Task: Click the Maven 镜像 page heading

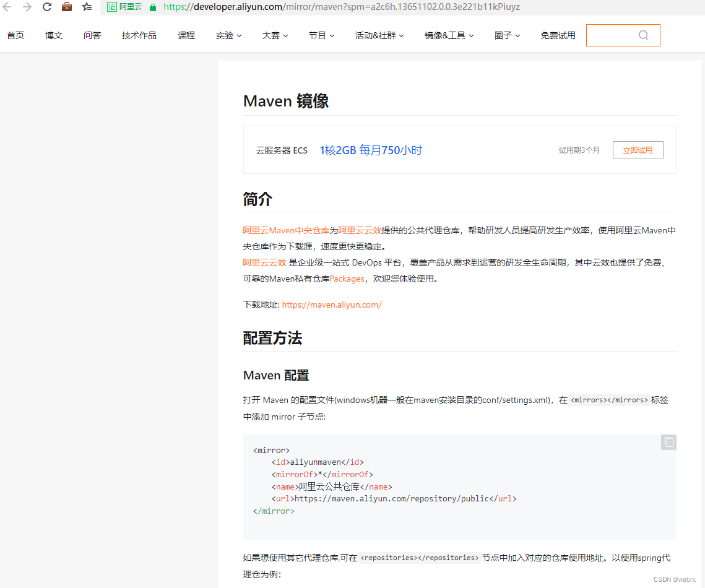Action: (286, 101)
